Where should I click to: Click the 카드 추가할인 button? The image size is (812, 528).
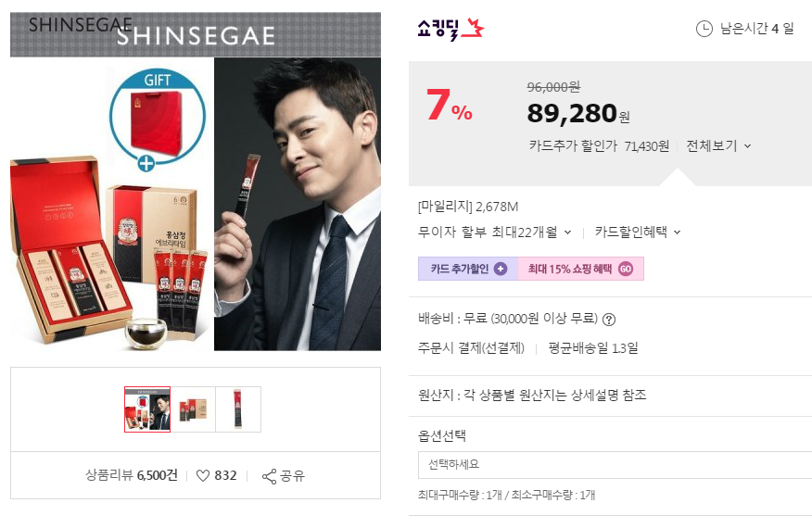coord(468,269)
